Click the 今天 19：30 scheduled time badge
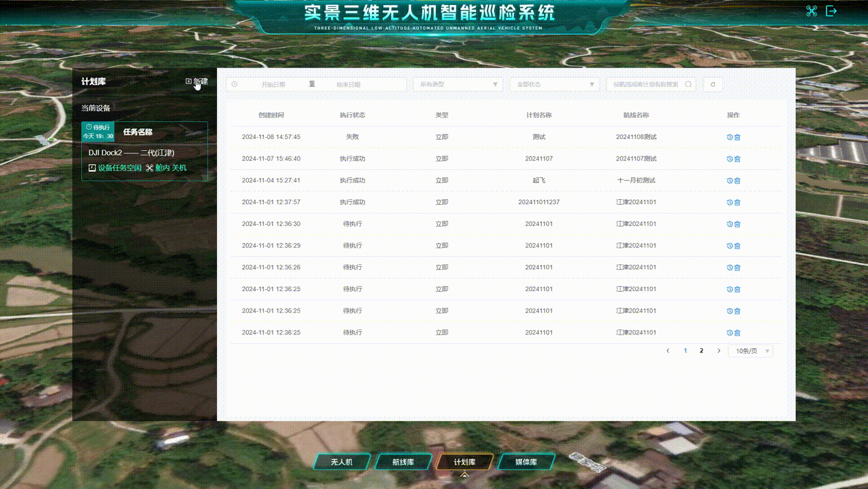The height and width of the screenshot is (489, 868). [x=98, y=137]
